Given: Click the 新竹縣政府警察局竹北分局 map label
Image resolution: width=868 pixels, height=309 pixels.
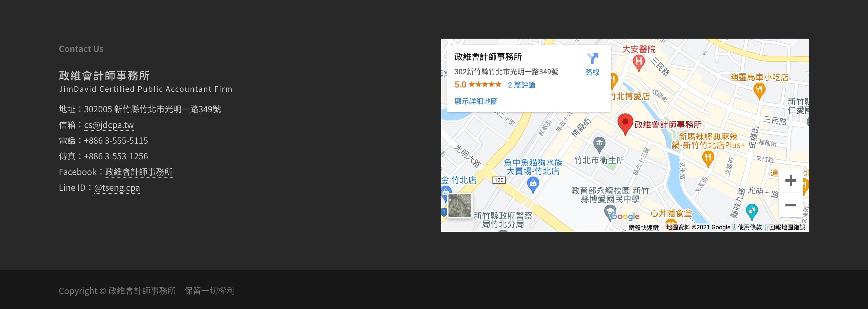Looking at the screenshot, I should click(503, 220).
